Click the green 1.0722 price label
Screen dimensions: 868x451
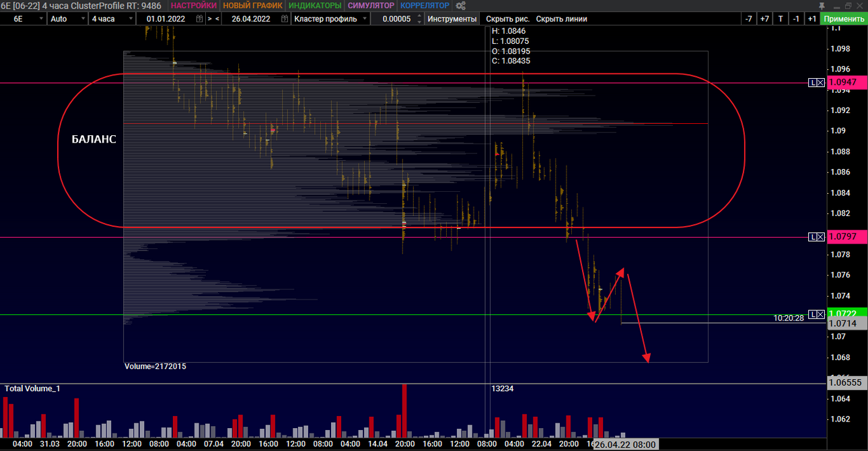pos(847,314)
